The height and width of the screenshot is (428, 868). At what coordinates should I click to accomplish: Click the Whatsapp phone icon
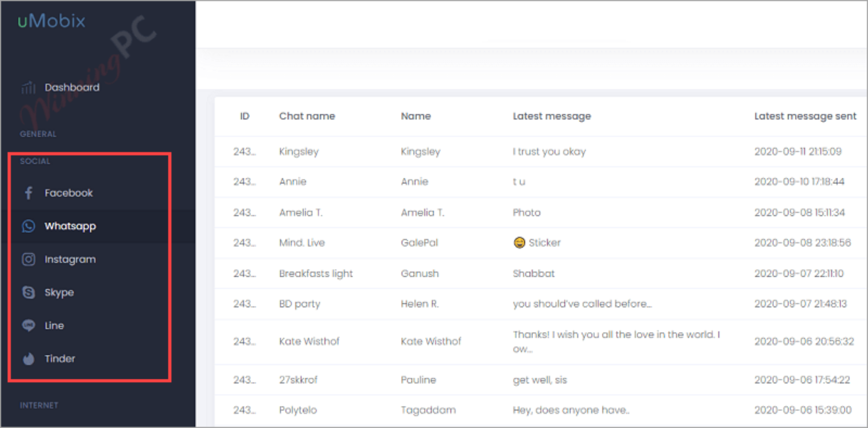click(28, 226)
